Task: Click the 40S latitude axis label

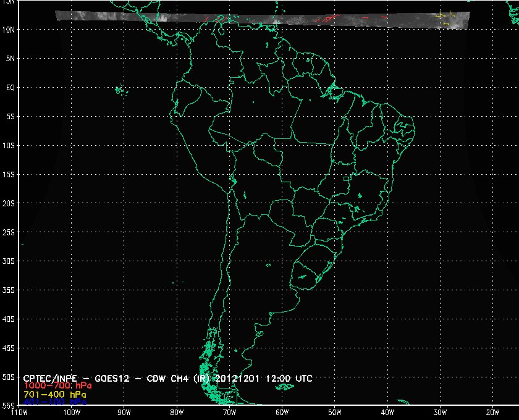Action: coord(10,319)
